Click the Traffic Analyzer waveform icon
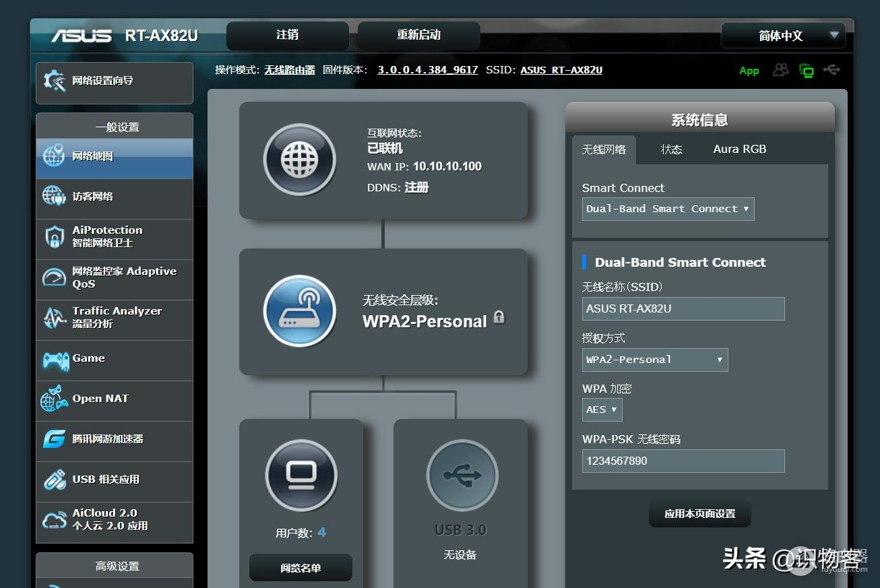The height and width of the screenshot is (588, 880). pyautogui.click(x=54, y=319)
